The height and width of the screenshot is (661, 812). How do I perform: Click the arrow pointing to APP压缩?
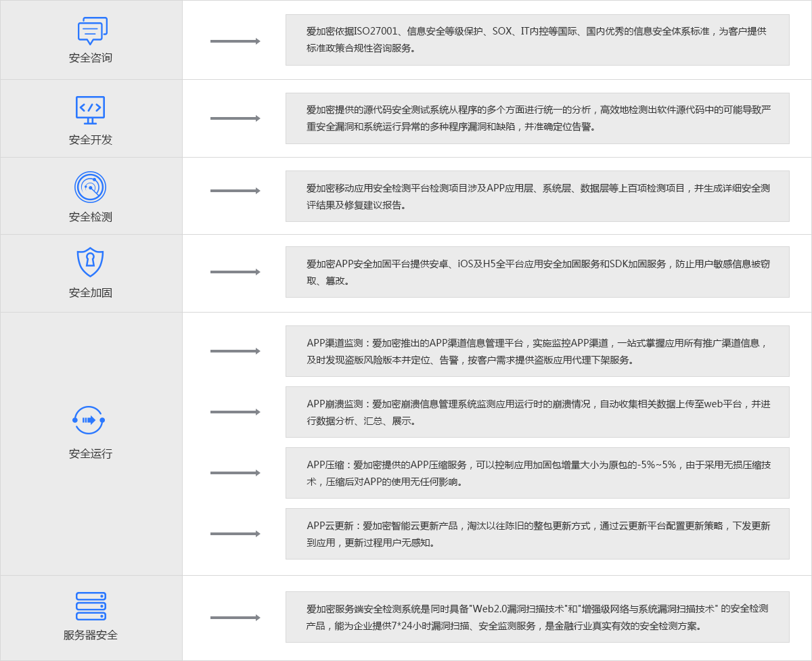pyautogui.click(x=235, y=473)
